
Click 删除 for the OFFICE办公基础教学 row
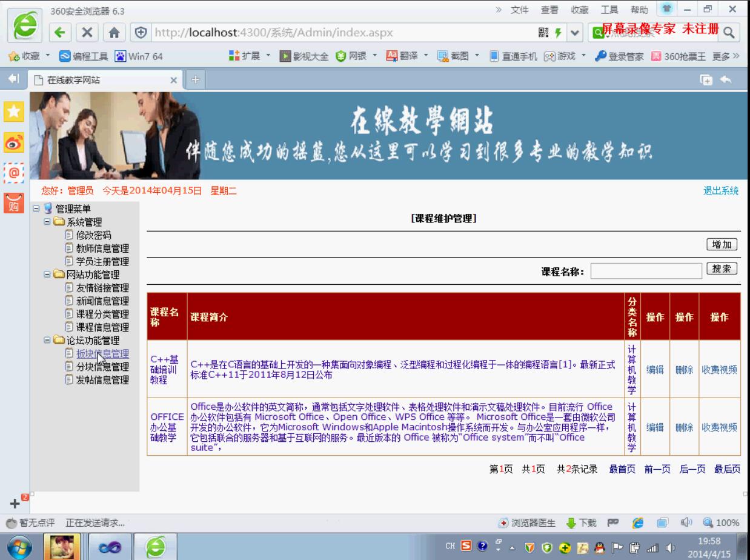click(685, 427)
